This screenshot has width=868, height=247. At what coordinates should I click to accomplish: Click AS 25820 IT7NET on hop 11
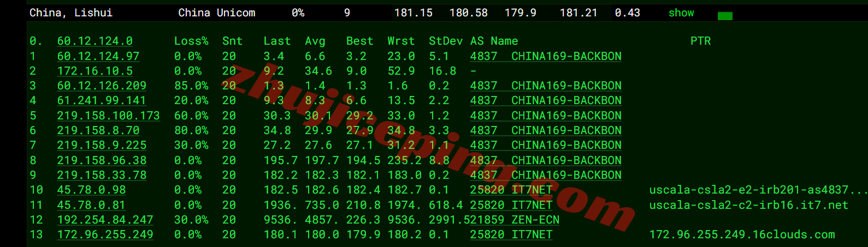click(511, 205)
